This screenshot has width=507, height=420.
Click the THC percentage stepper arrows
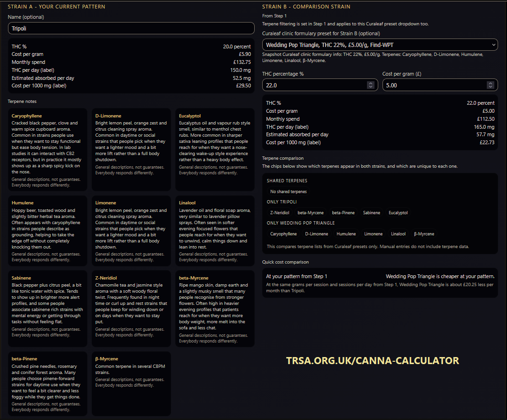tap(371, 85)
